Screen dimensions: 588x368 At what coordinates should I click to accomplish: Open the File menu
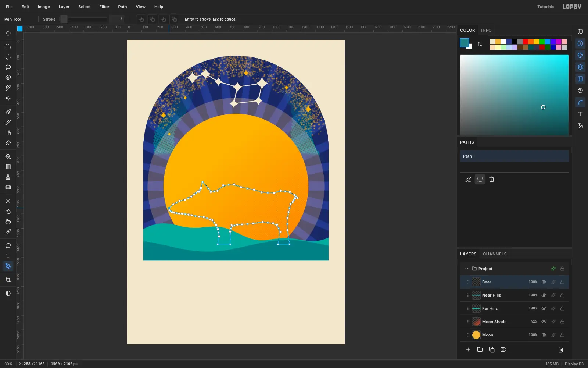click(9, 7)
